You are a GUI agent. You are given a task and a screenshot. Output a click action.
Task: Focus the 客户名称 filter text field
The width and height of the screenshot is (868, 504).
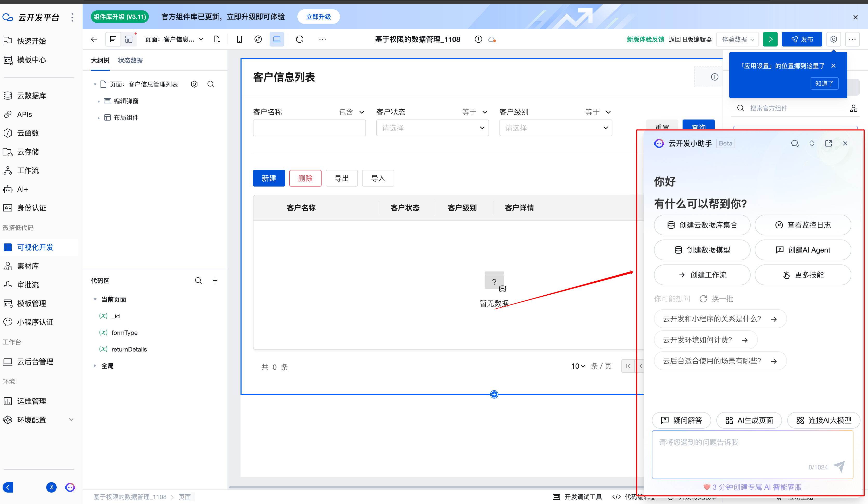[x=309, y=128]
